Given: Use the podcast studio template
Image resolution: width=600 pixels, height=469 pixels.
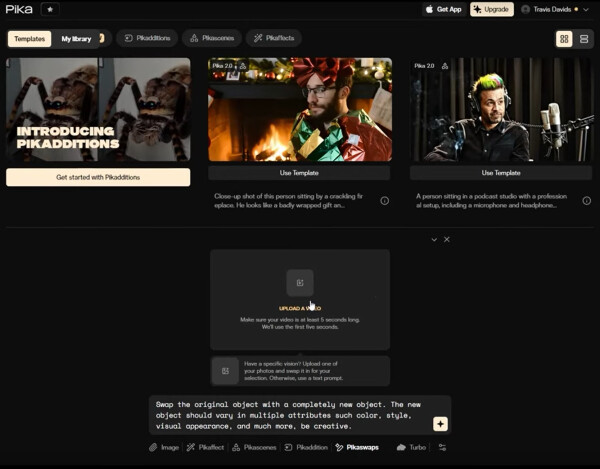Looking at the screenshot, I should click(501, 173).
